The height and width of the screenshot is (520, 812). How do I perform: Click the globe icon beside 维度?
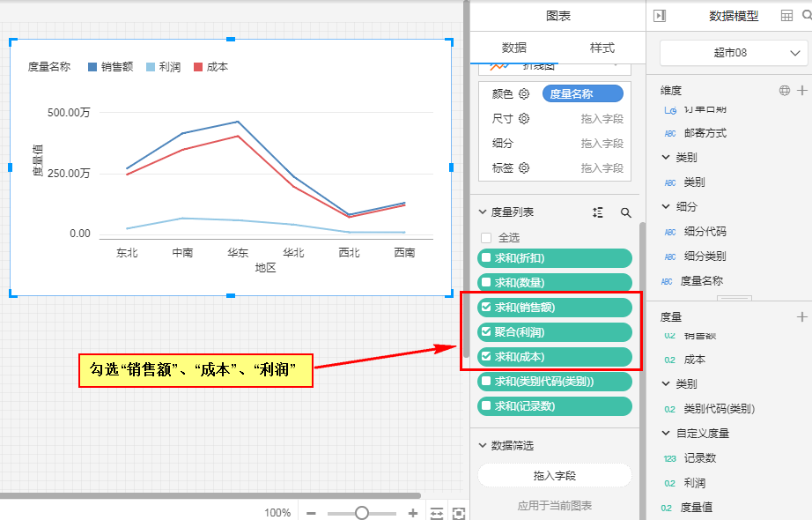[785, 91]
